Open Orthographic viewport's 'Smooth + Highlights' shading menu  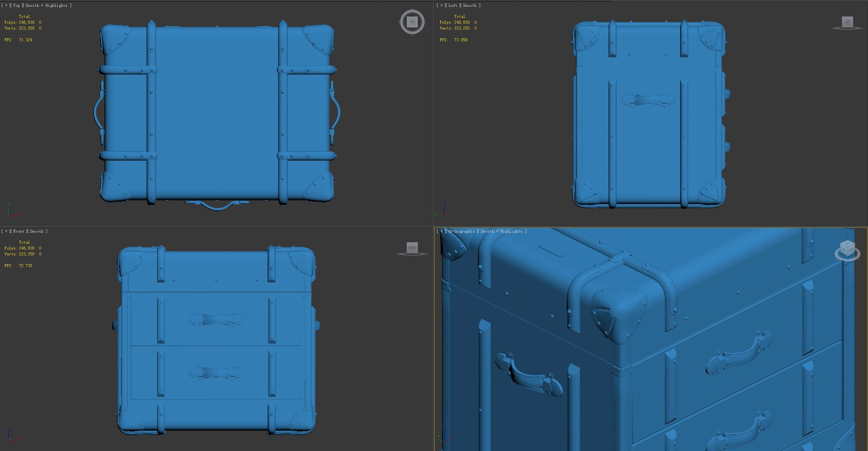coord(501,231)
